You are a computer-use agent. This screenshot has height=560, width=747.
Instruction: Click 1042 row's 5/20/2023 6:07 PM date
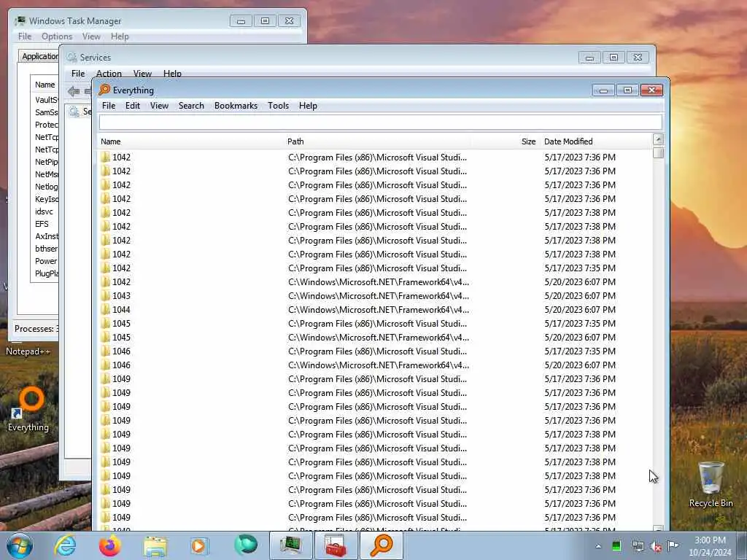580,282
